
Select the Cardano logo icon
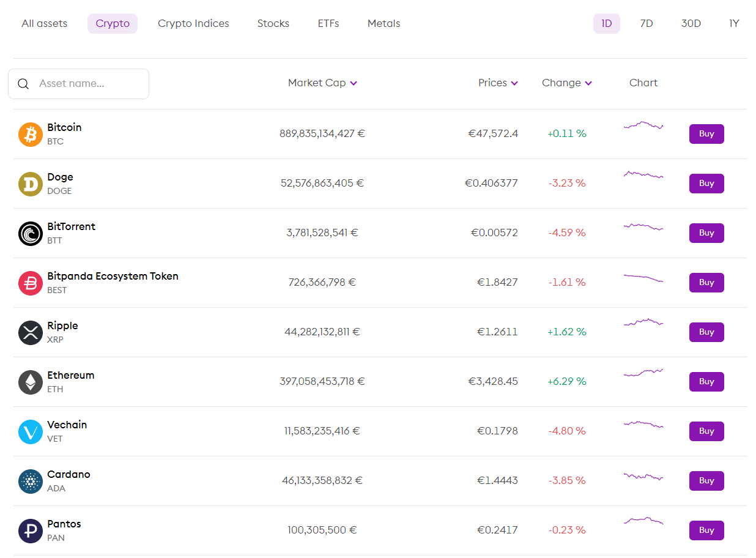click(x=30, y=481)
